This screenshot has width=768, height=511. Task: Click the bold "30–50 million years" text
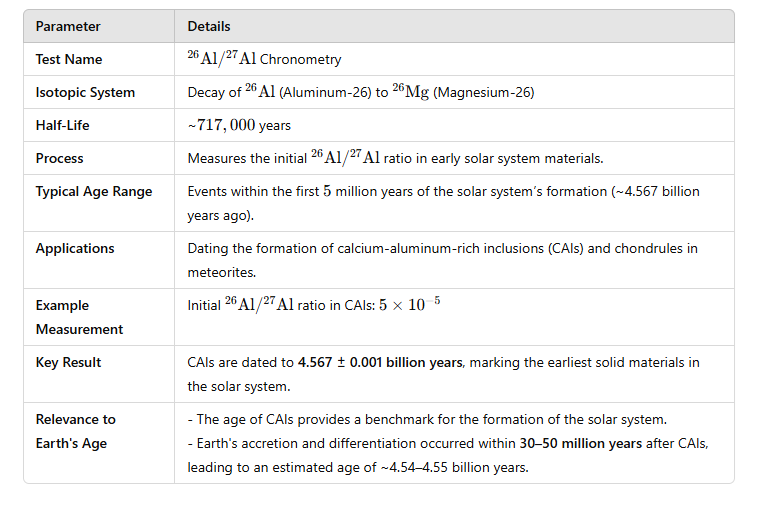tap(582, 443)
